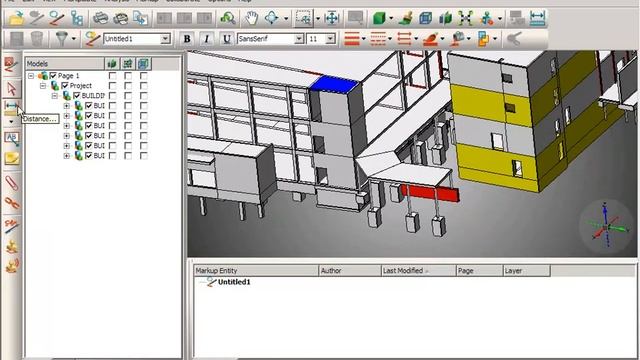Open the dashed line style dropdown
Viewport: 640px width, 360px height.
pos(390,39)
